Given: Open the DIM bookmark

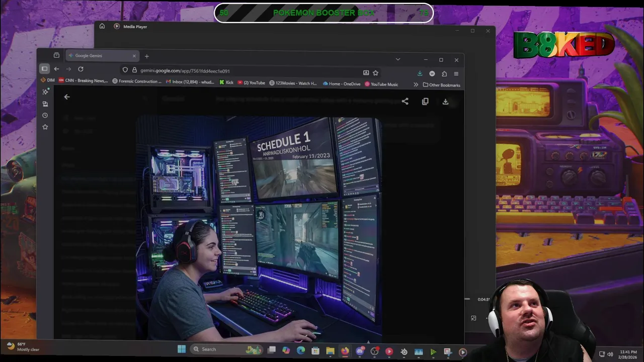Looking at the screenshot, I should tap(47, 80).
